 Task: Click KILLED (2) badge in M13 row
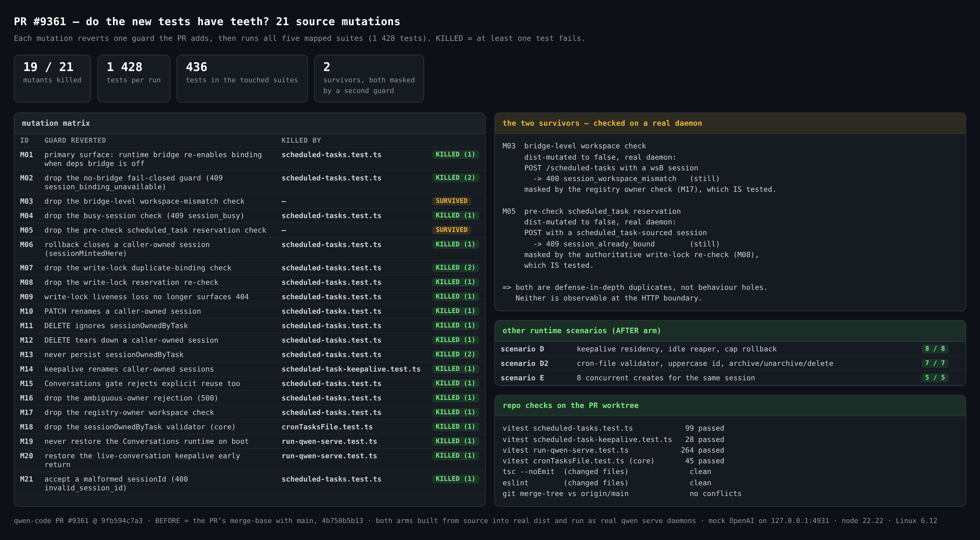click(455, 354)
